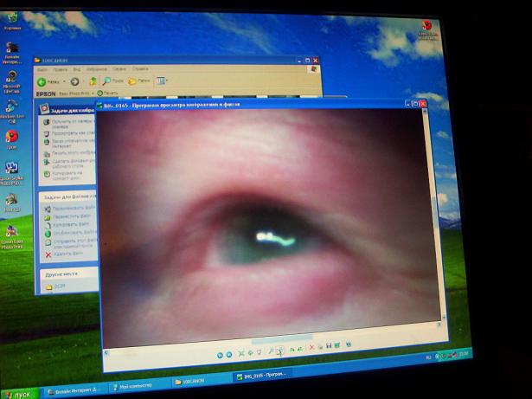Open the back history dropdown arrow beside Назад
This screenshot has width=532, height=399.
point(64,82)
